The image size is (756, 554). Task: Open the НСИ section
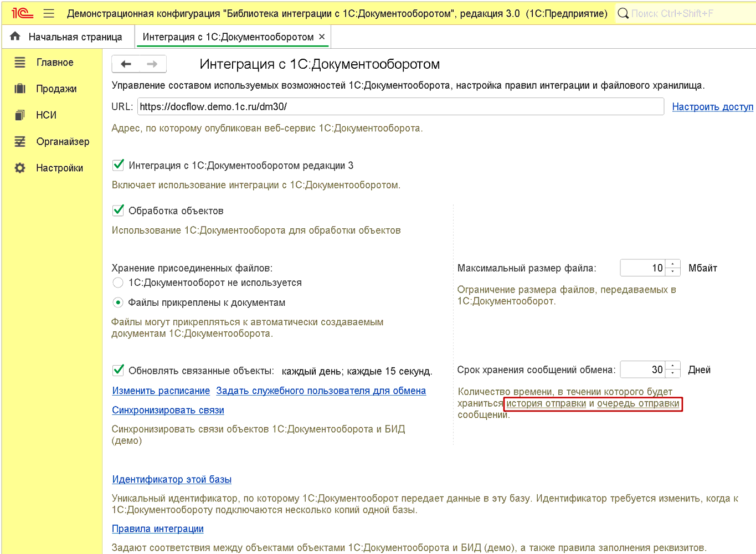click(x=47, y=115)
